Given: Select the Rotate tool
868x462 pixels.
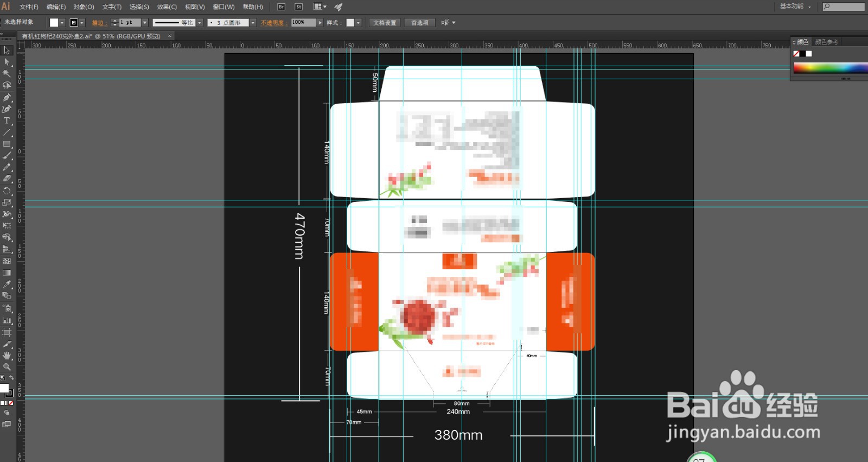Looking at the screenshot, I should 7,191.
